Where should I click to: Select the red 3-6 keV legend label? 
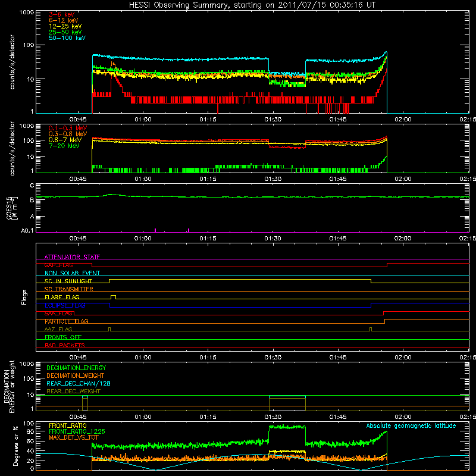tap(61, 14)
